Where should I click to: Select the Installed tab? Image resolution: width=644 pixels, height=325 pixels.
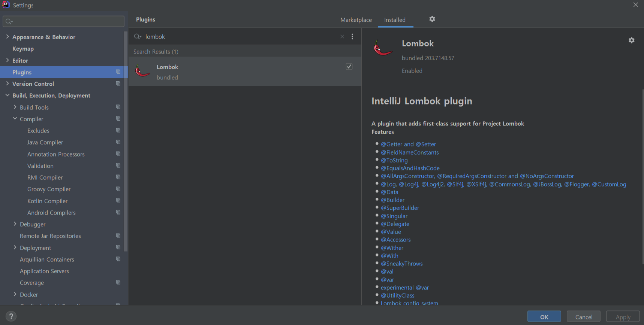pyautogui.click(x=395, y=20)
